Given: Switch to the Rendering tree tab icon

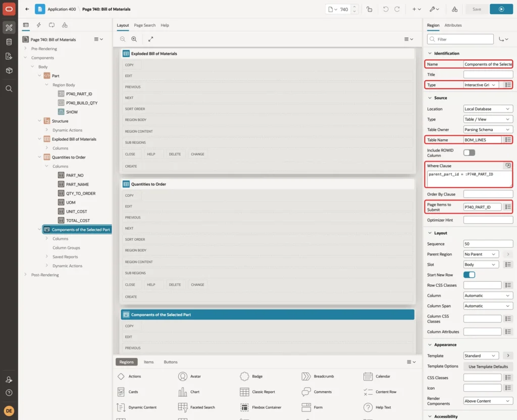Looking at the screenshot, I should click(26, 25).
